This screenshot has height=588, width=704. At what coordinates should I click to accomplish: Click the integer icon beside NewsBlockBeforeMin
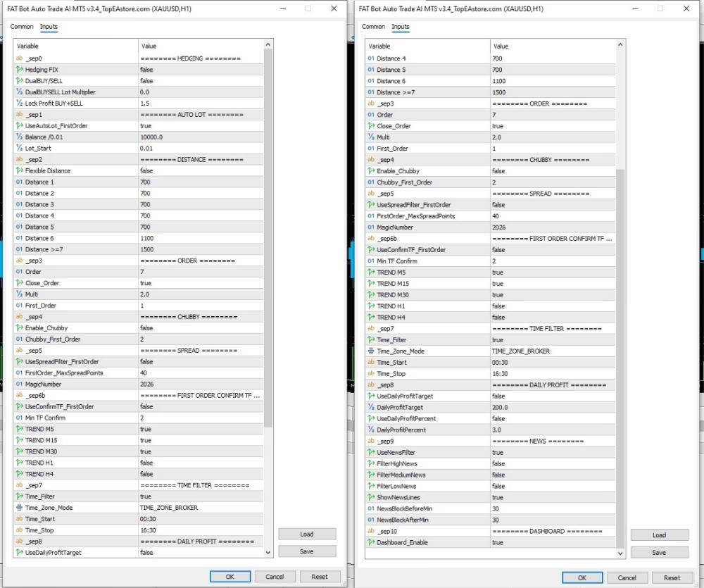pos(371,508)
